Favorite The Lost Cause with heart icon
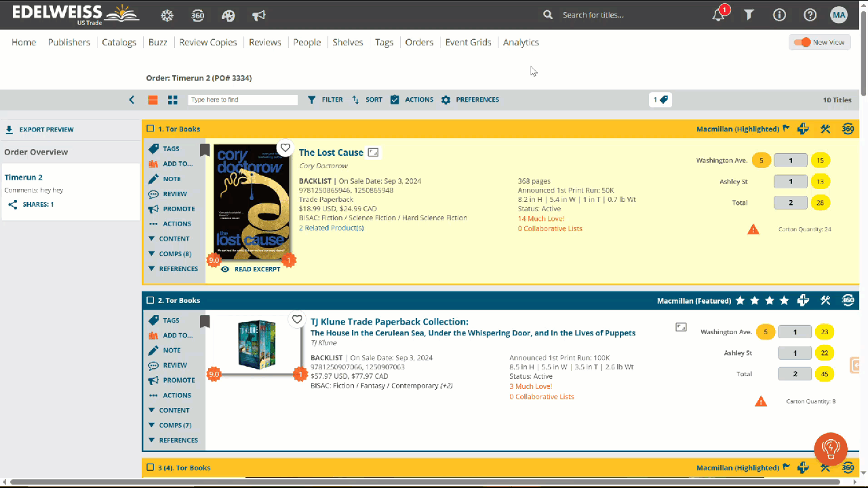The height and width of the screenshot is (488, 868). pyautogui.click(x=285, y=148)
